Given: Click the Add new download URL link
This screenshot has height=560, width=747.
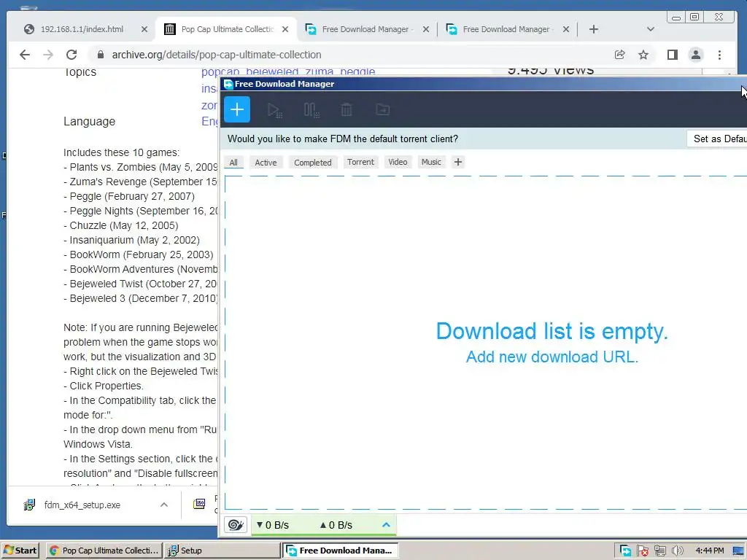Looking at the screenshot, I should point(551,357).
